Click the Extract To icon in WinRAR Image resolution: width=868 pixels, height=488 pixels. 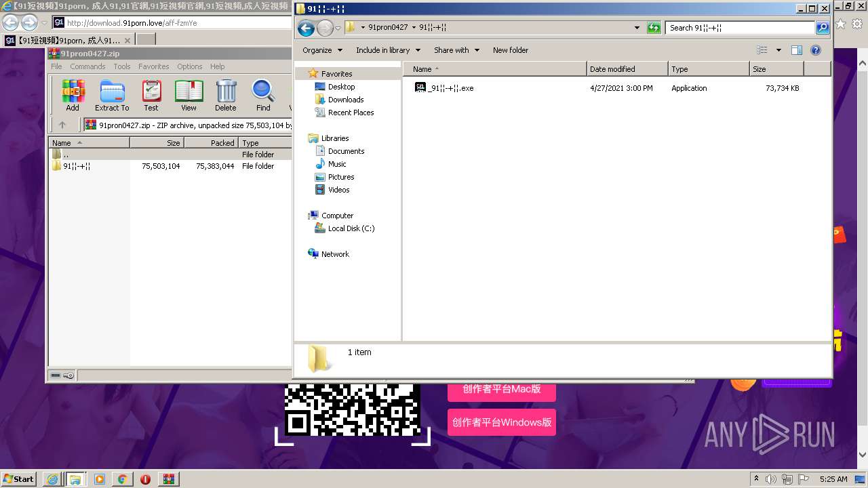coord(112,95)
